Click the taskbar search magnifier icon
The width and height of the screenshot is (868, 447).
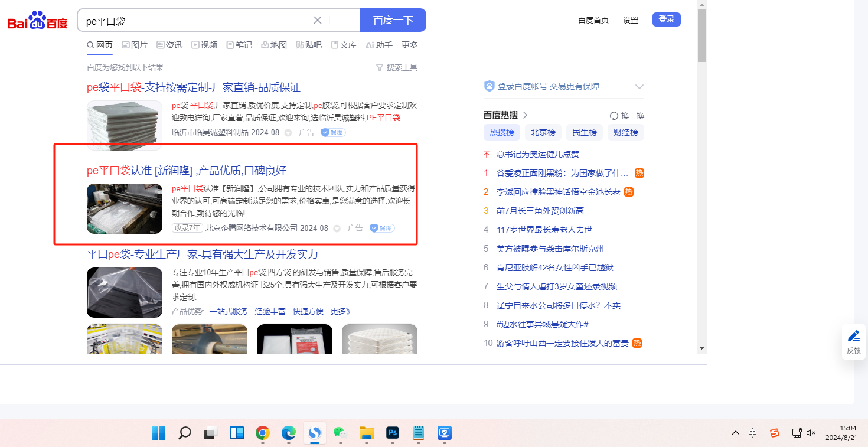(x=185, y=433)
